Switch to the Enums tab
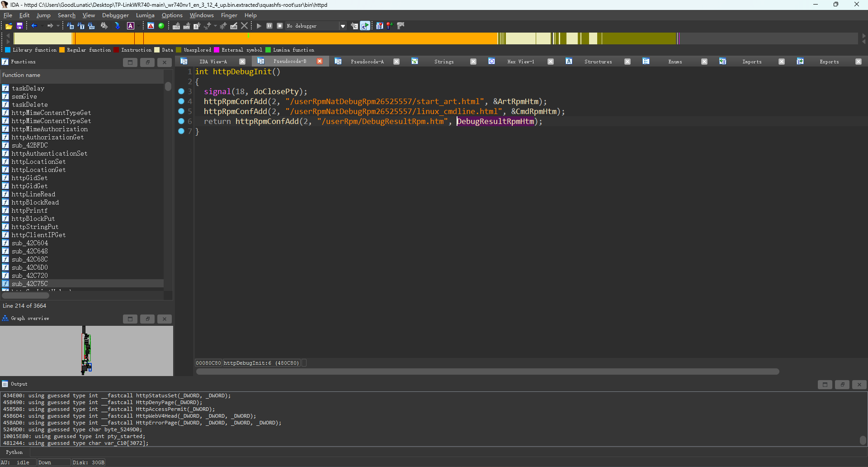868x467 pixels. coord(675,62)
